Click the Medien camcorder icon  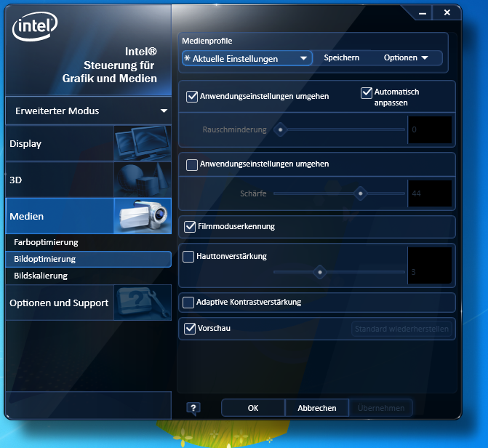[x=143, y=216]
